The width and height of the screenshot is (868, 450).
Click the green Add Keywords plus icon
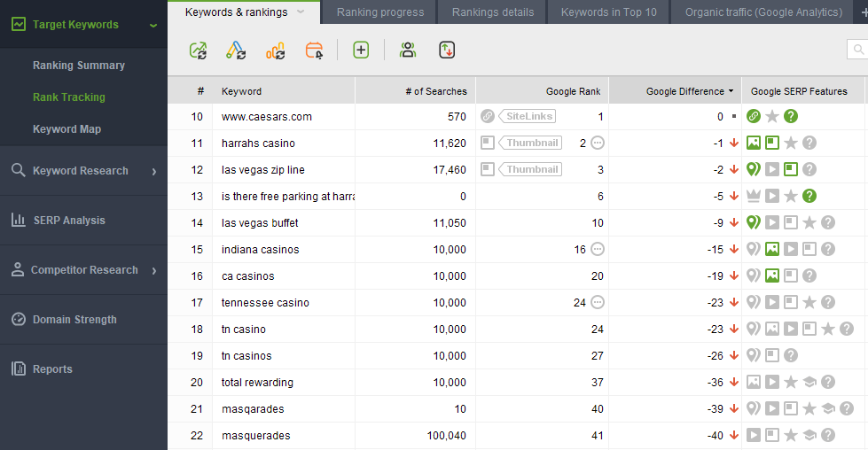click(361, 50)
